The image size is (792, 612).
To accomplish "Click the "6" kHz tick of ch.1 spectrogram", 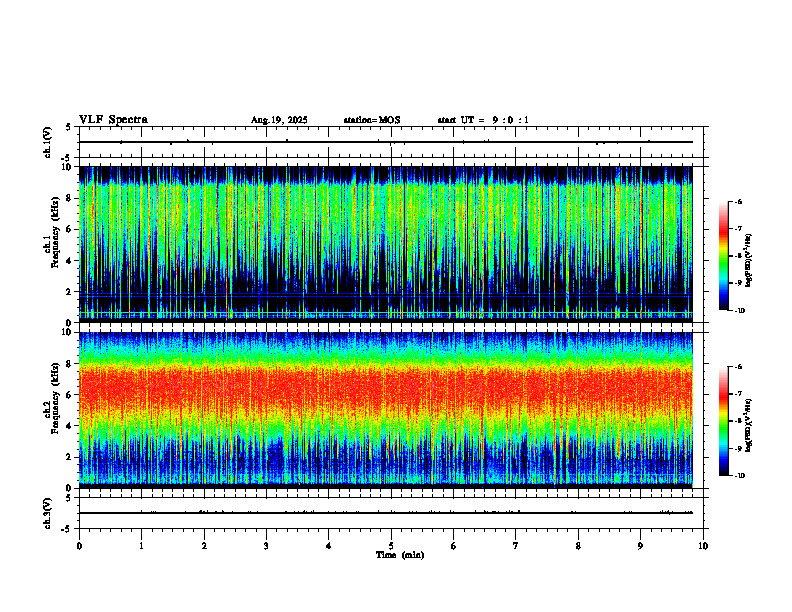I will (x=70, y=229).
